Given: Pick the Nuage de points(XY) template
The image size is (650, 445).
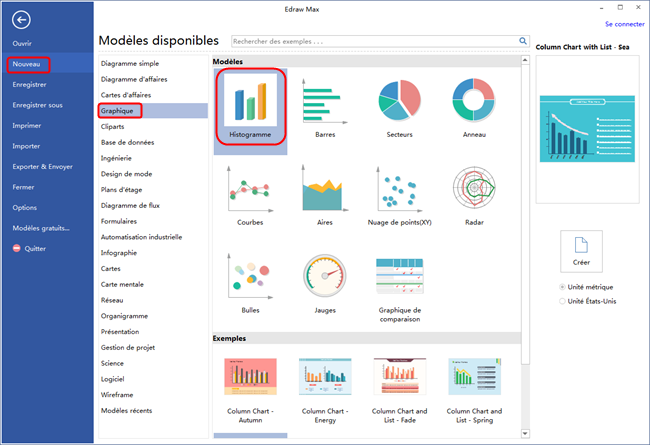Looking at the screenshot, I should (400, 195).
